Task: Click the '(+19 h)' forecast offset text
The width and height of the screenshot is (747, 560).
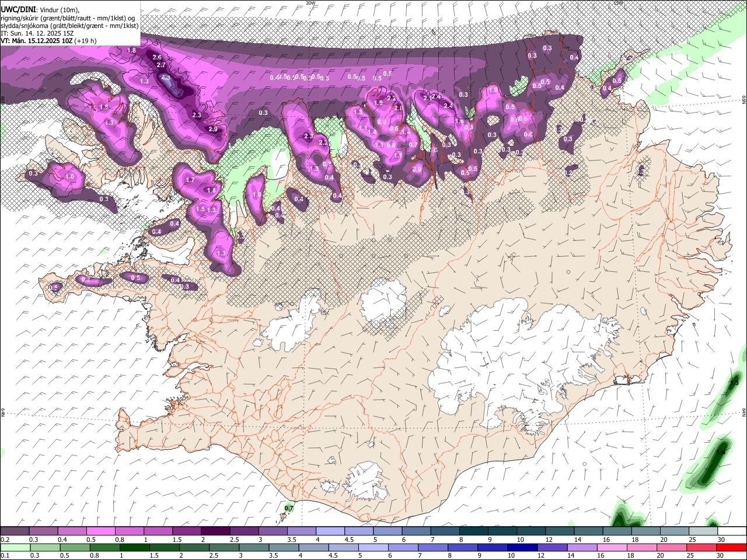Action: click(86, 41)
